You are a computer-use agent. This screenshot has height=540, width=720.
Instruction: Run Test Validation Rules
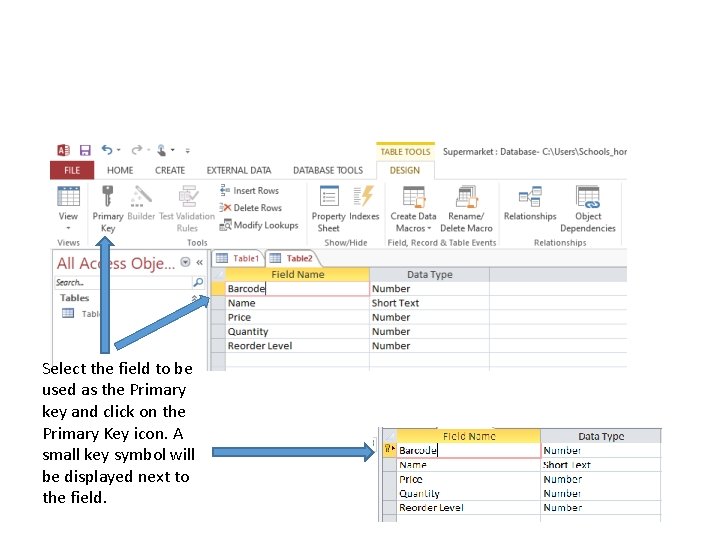click(187, 209)
